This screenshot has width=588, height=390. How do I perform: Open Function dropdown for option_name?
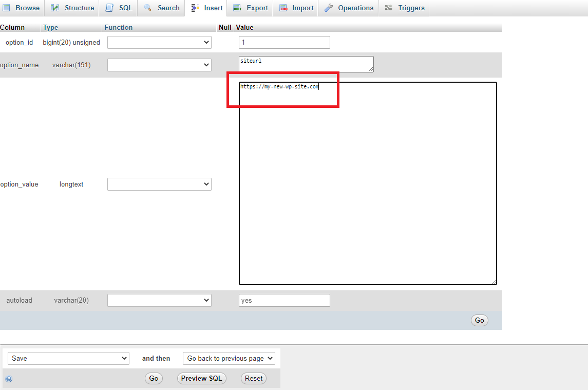[x=159, y=65]
